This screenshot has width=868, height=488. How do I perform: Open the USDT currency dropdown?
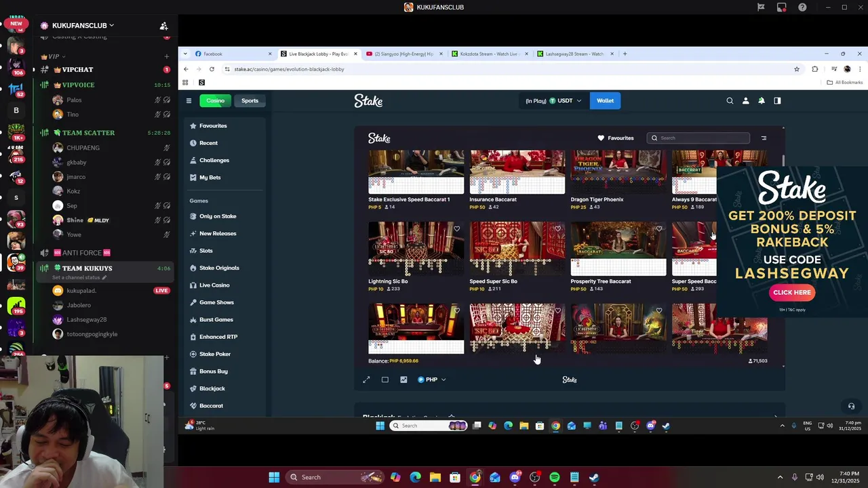coord(553,101)
